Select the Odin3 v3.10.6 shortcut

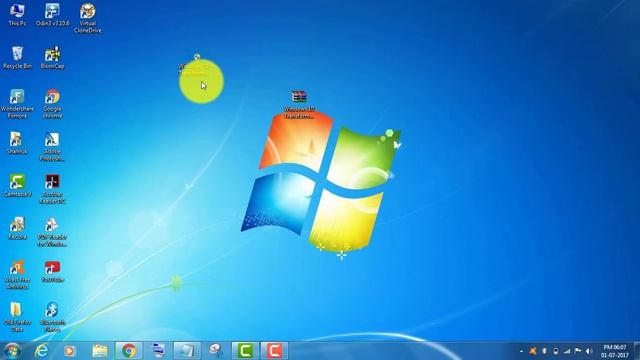click(52, 15)
